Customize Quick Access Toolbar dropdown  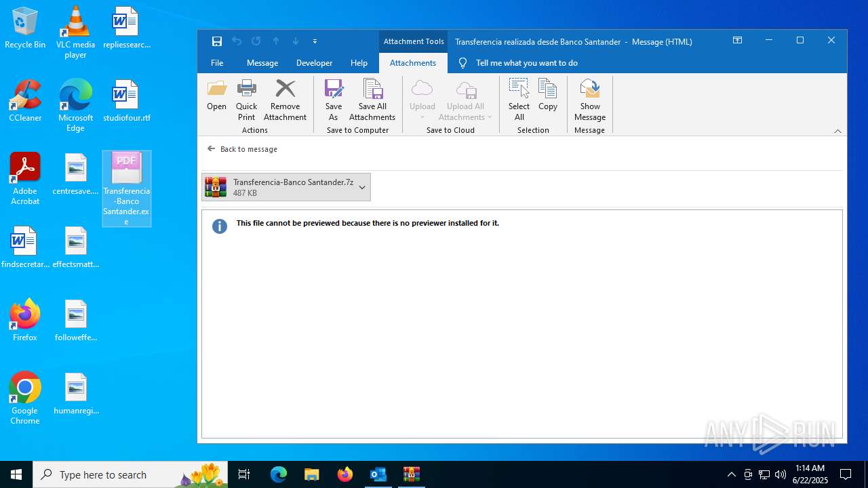[x=315, y=41]
